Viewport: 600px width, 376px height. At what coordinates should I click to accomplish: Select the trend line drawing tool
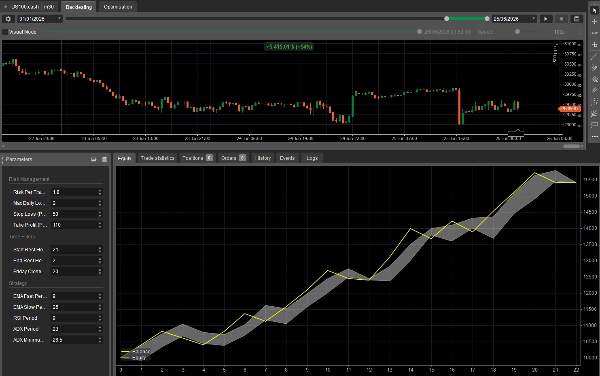click(594, 57)
